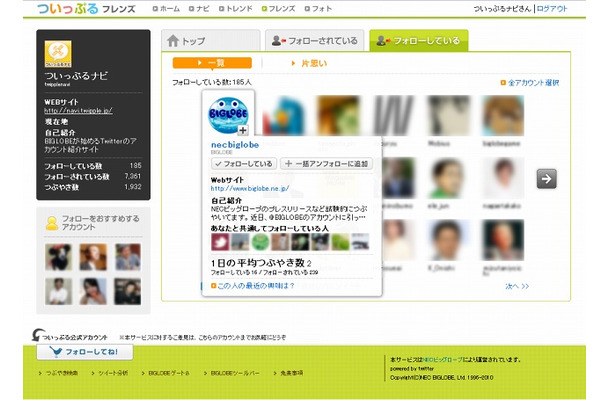Click the フォローしている数 185 stat

tap(93, 166)
